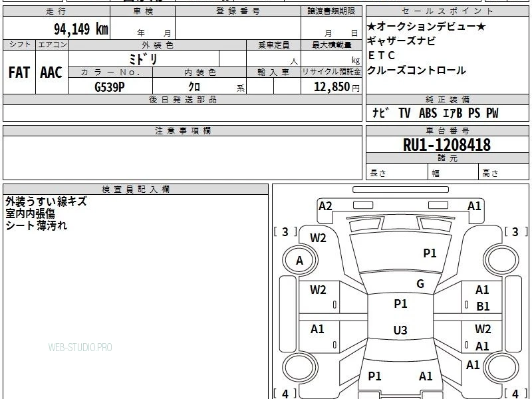
Task: Select the 諸元 section header
Action: pos(447,158)
